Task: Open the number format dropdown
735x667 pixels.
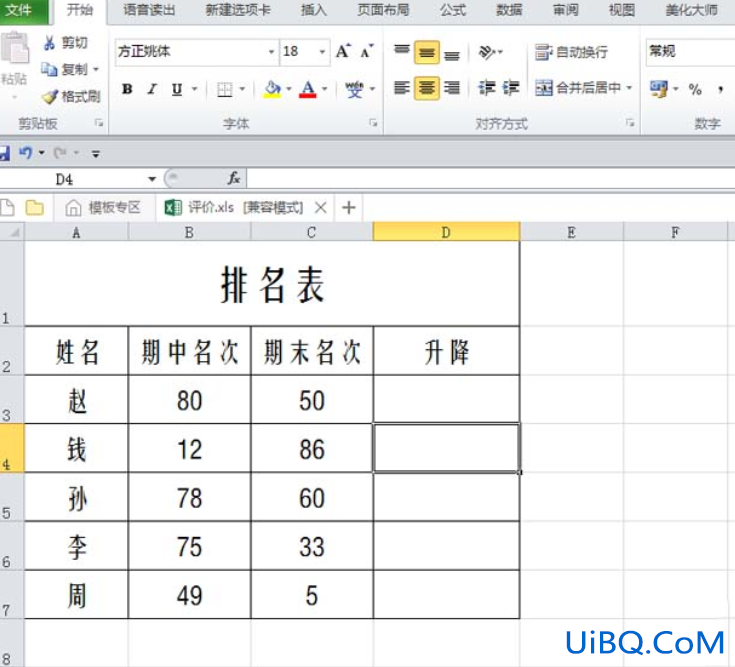Action: pos(690,51)
